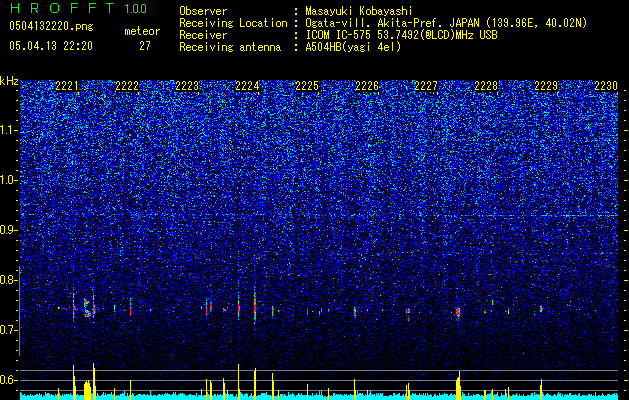Image resolution: width=629 pixels, height=400 pixels.
Task: Click the 2229 time marker
Action: point(546,86)
